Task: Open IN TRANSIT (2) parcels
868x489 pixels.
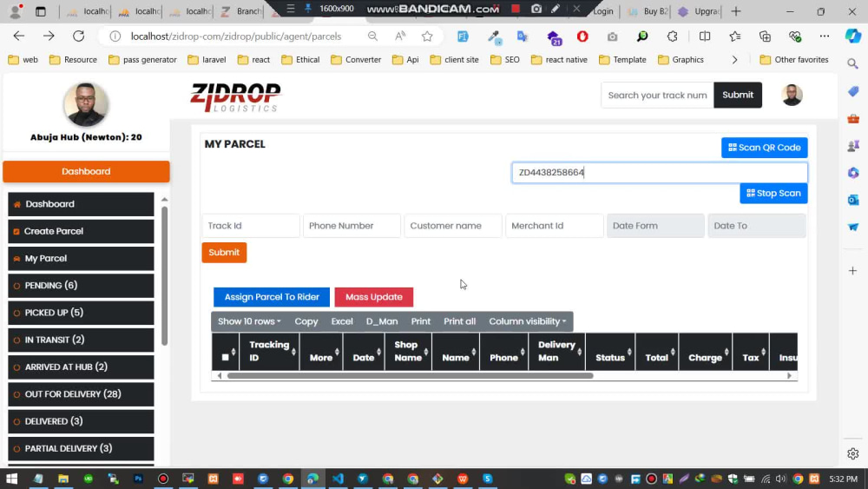Action: tap(81, 340)
